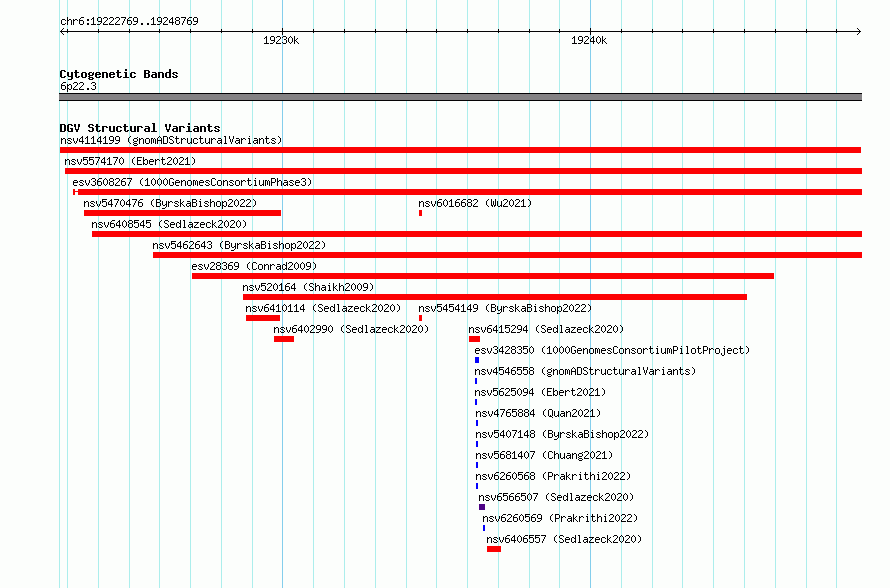Open nsv5454149 (ByrskaBishop2022) label

pyautogui.click(x=505, y=308)
